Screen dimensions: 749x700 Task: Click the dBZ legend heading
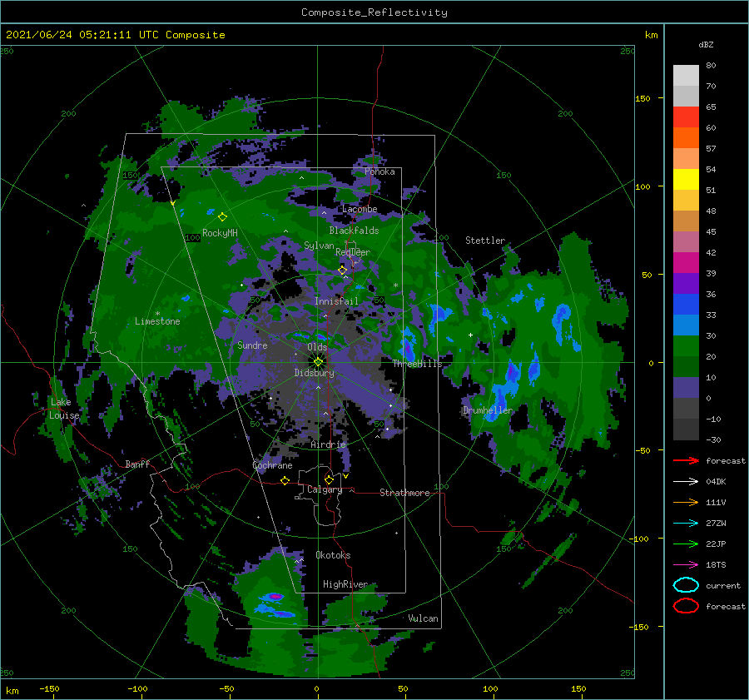click(706, 44)
